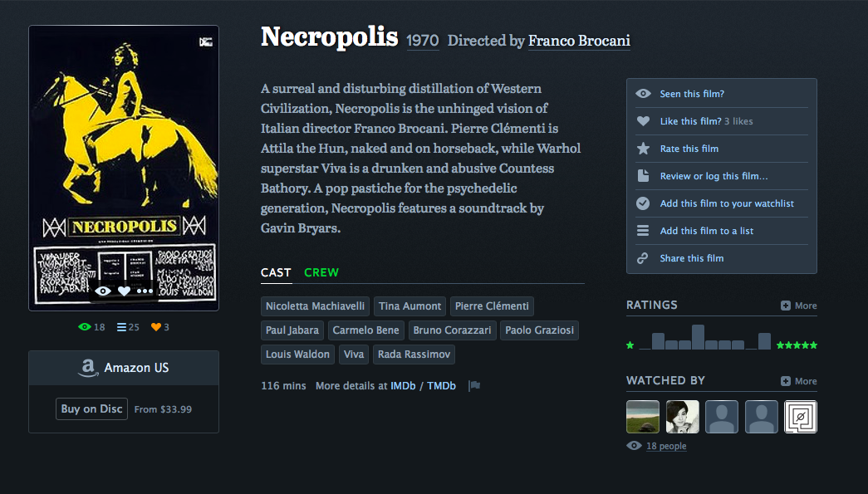868x494 pixels.
Task: Open the landscape photo user avatar
Action: [643, 417]
